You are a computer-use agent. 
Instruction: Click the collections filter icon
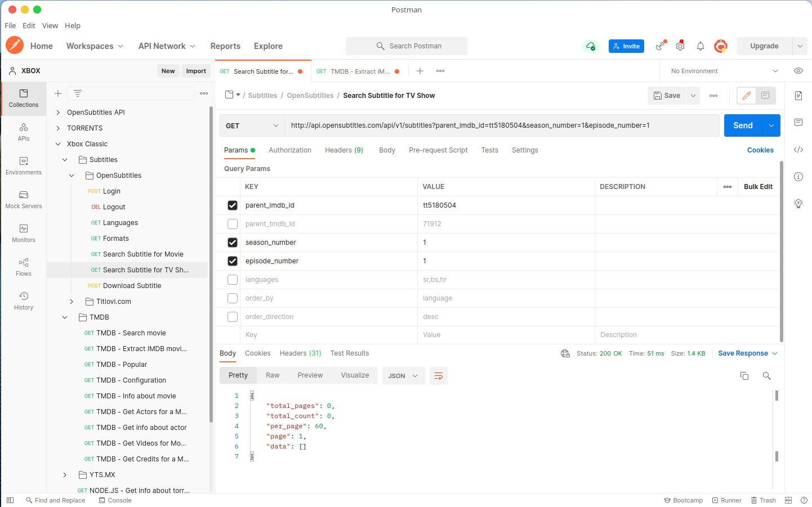coord(78,93)
